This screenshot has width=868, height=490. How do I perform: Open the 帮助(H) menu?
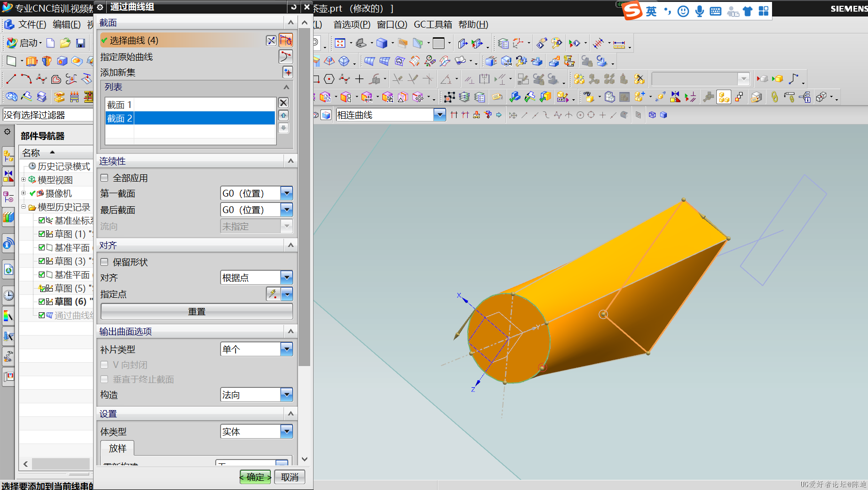[473, 24]
